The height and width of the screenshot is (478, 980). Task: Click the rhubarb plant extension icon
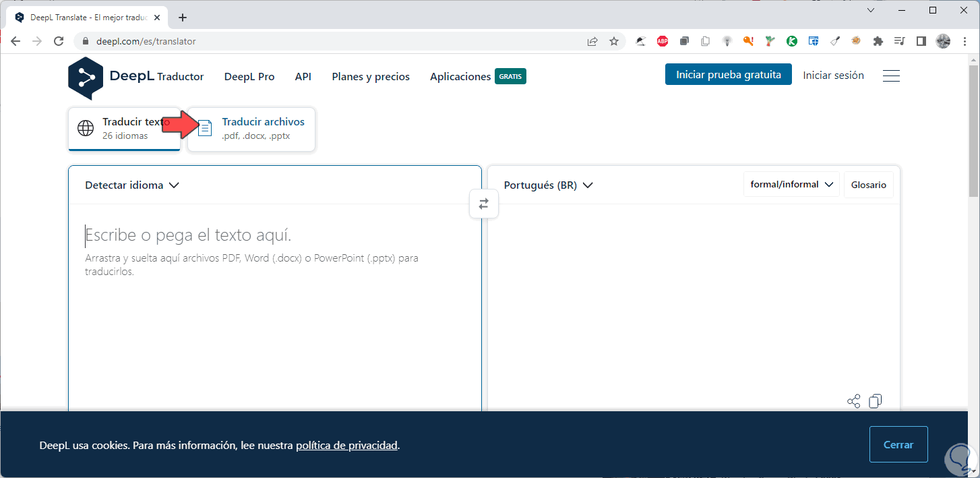pyautogui.click(x=770, y=41)
